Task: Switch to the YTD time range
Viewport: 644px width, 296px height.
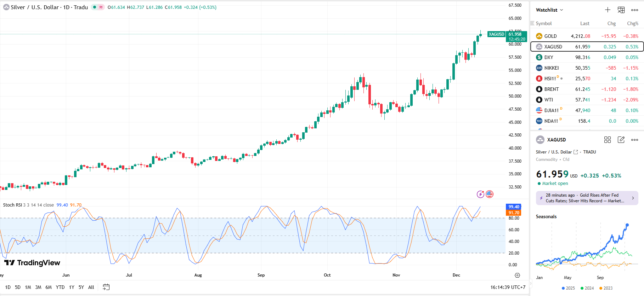Action: tap(60, 287)
